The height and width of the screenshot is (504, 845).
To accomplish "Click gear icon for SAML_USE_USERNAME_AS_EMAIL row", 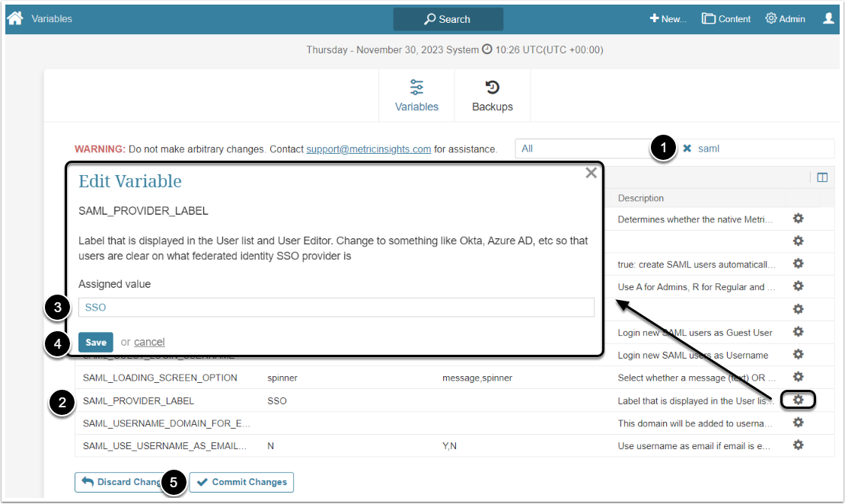I will point(798,445).
